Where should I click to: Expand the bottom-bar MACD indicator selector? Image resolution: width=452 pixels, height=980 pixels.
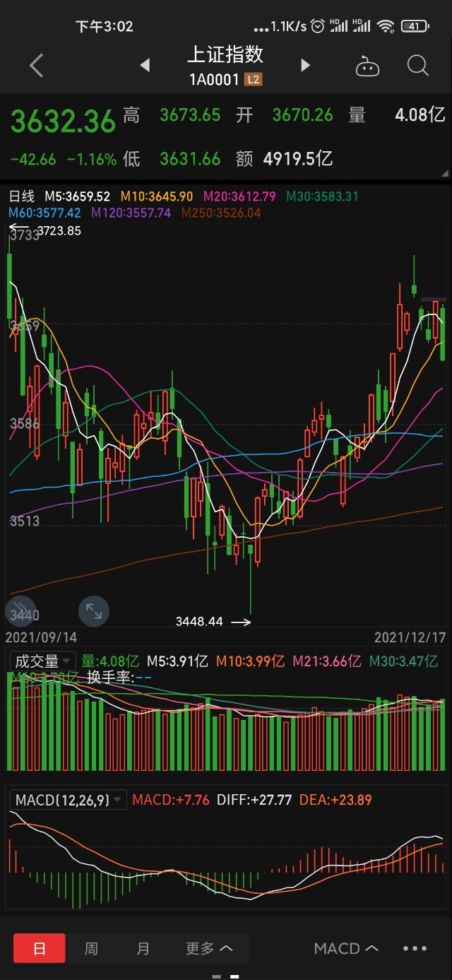[x=346, y=948]
